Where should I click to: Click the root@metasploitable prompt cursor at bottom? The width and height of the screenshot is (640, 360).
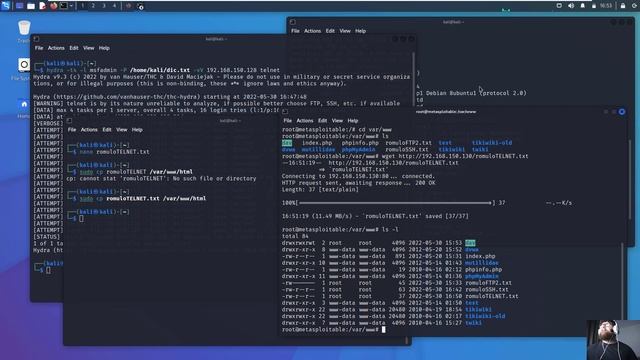(x=383, y=329)
